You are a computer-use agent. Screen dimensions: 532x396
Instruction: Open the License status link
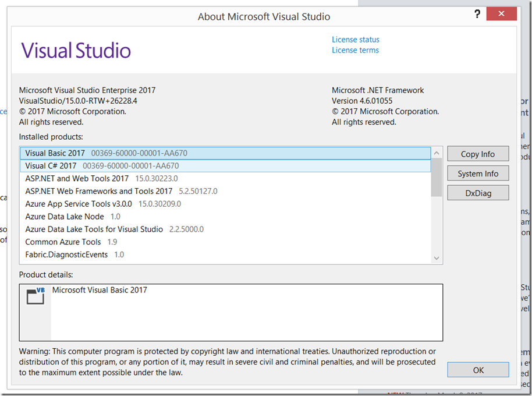pyautogui.click(x=355, y=40)
